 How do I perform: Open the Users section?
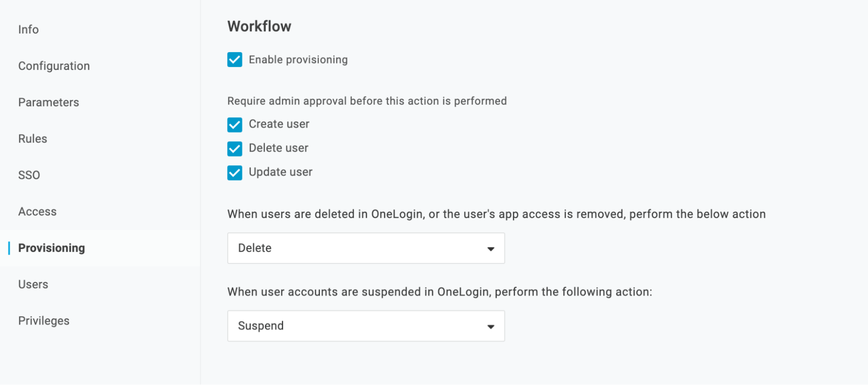click(x=33, y=284)
